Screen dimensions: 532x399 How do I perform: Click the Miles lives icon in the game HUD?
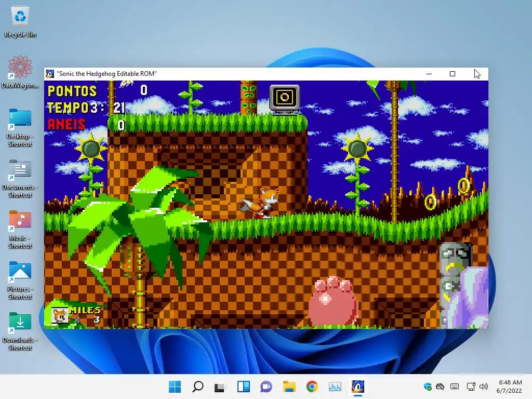59,315
